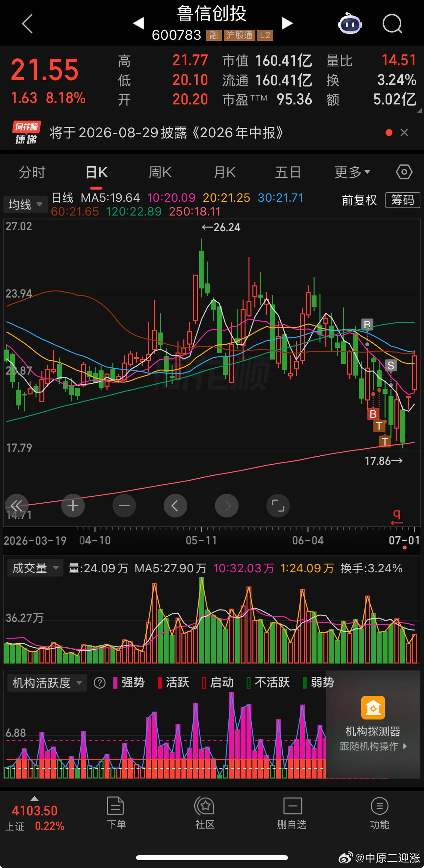
Task: Tap the 机构探测器 house icon
Action: click(x=373, y=707)
